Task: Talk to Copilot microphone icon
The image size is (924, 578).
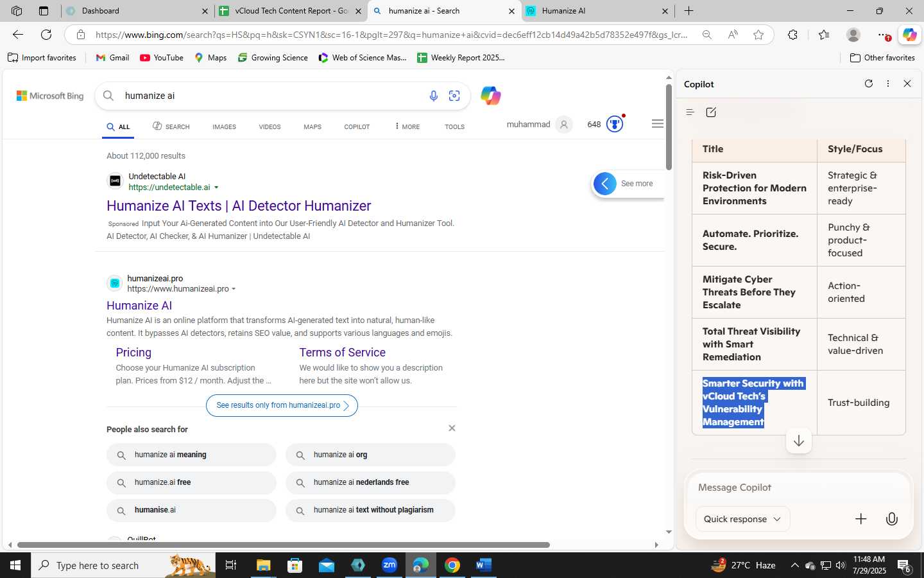Action: pos(892,519)
